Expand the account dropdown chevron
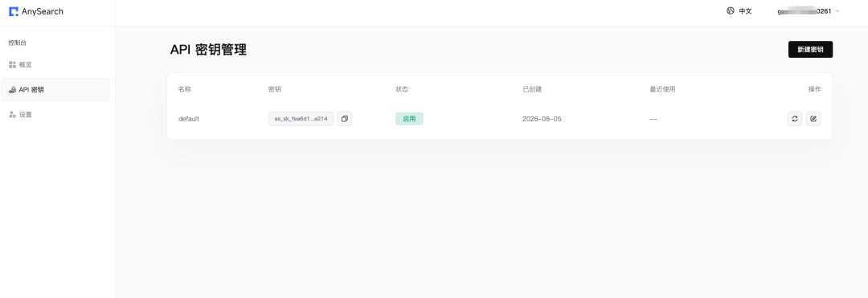This screenshot has height=298, width=868. tap(837, 11)
